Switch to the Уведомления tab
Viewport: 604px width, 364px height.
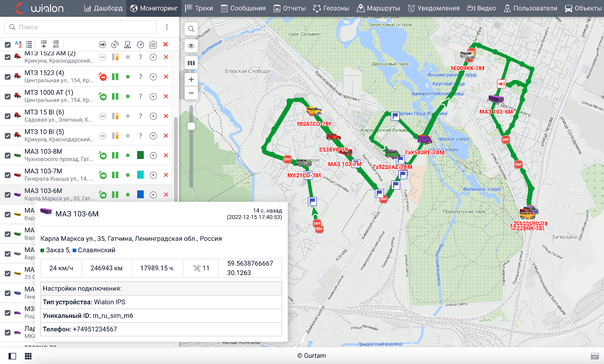click(x=434, y=8)
